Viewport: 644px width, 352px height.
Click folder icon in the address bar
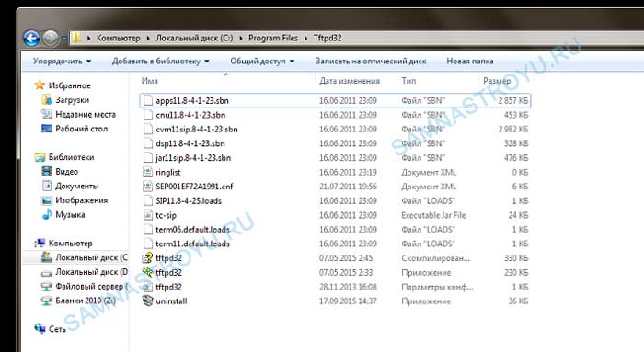click(x=76, y=39)
